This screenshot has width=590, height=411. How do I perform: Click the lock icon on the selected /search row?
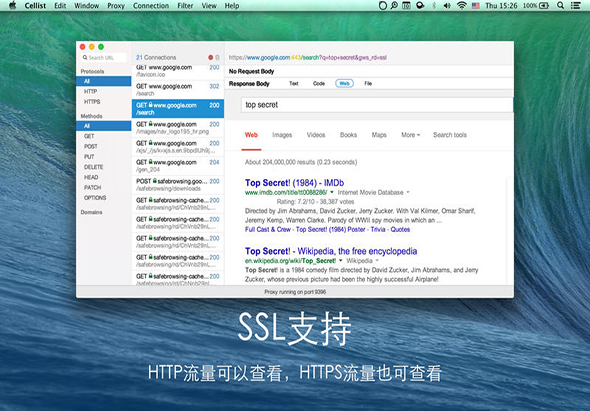click(x=151, y=105)
